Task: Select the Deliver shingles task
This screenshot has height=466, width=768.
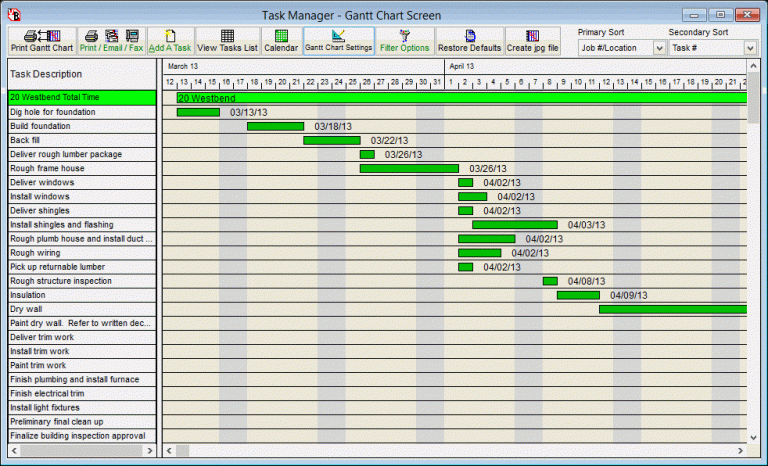Action: [82, 211]
